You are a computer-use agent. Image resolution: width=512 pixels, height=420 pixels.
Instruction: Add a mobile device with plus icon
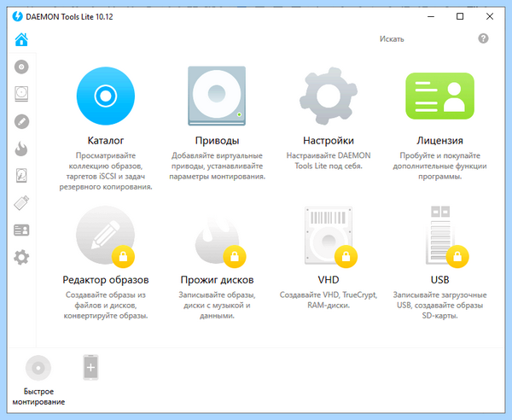pos(90,368)
